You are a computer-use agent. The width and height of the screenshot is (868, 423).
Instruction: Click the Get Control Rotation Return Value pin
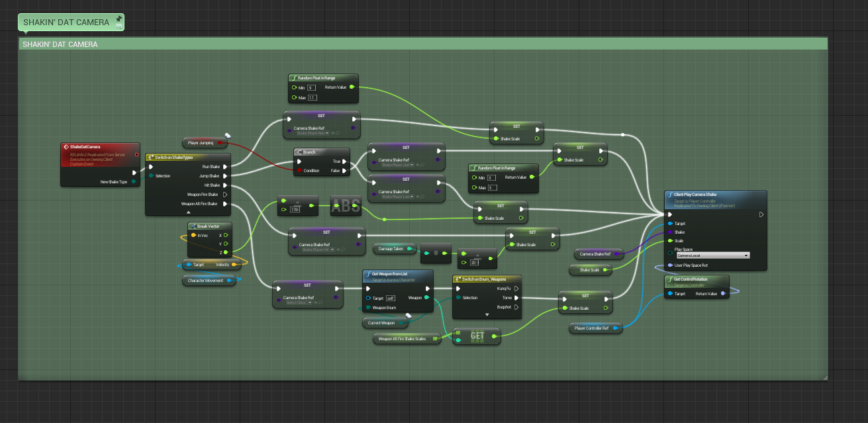(x=723, y=293)
